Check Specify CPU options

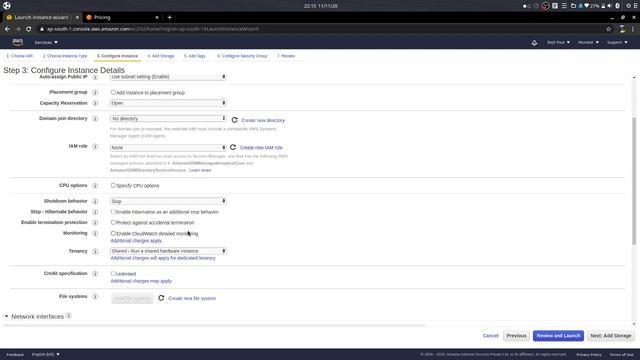[x=113, y=185]
